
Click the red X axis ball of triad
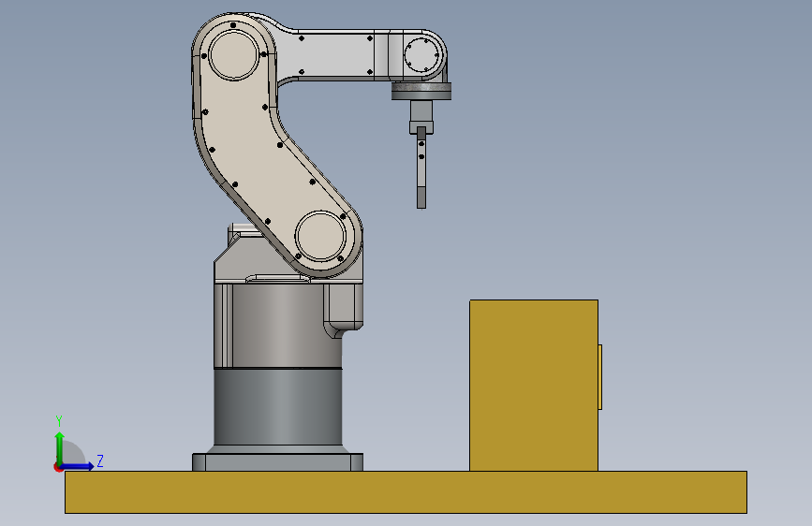[x=57, y=468]
